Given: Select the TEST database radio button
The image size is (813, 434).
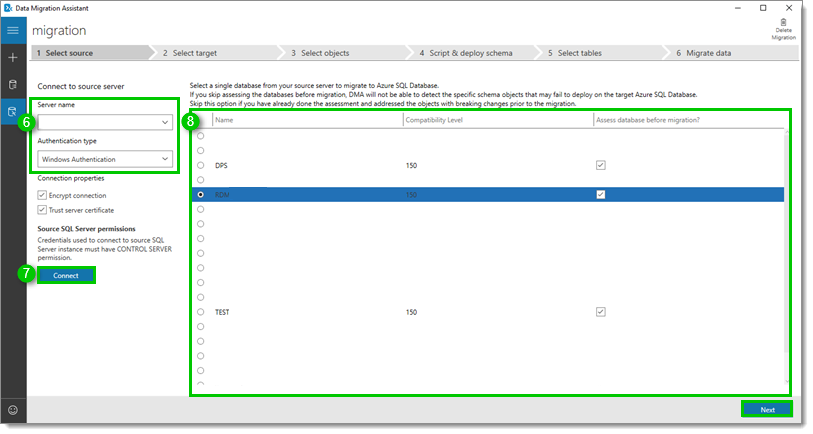Looking at the screenshot, I should tap(200, 312).
